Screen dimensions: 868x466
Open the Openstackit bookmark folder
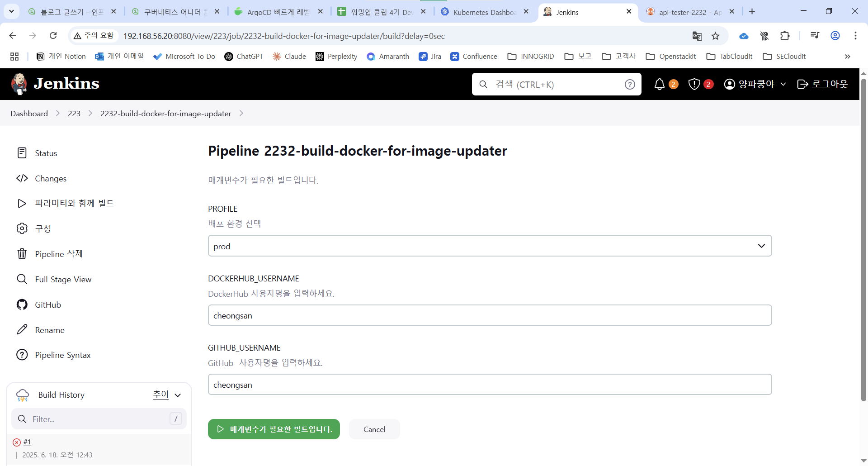tap(671, 56)
